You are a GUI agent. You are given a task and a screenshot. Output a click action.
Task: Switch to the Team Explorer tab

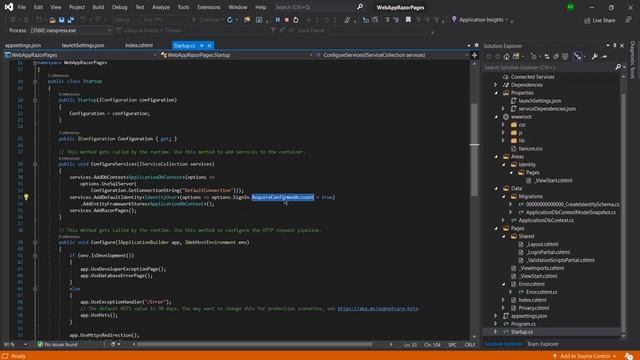[x=542, y=344]
